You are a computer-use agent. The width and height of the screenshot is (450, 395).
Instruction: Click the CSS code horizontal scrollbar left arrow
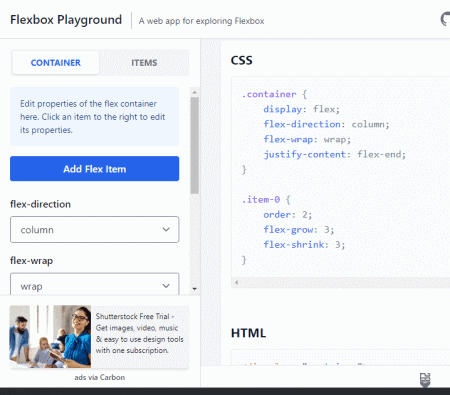(x=236, y=282)
